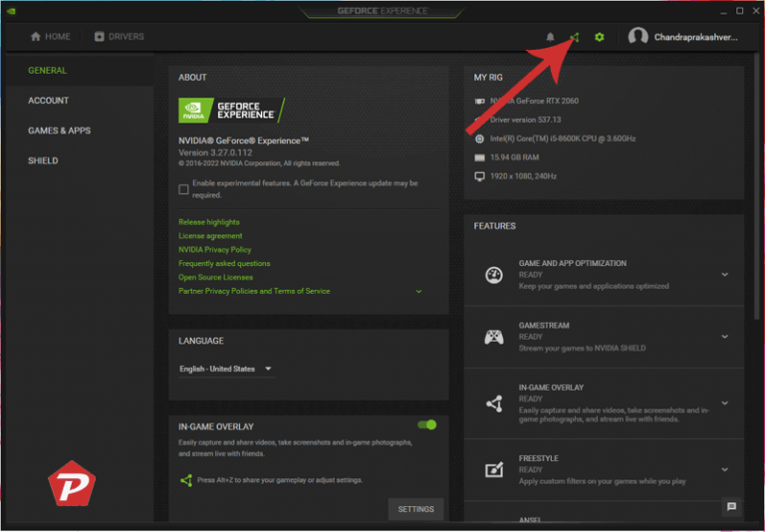Expand the GameStream feature row
The height and width of the screenshot is (532, 765).
pos(724,337)
